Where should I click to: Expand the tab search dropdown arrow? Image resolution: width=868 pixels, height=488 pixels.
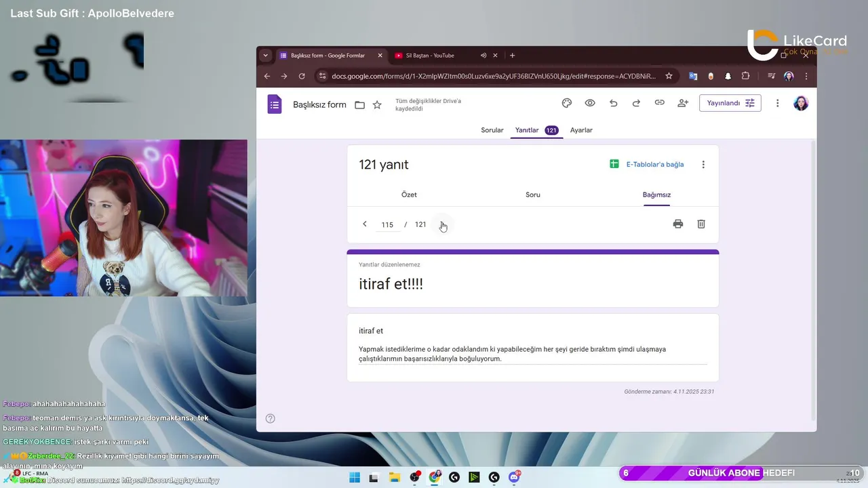coord(265,56)
